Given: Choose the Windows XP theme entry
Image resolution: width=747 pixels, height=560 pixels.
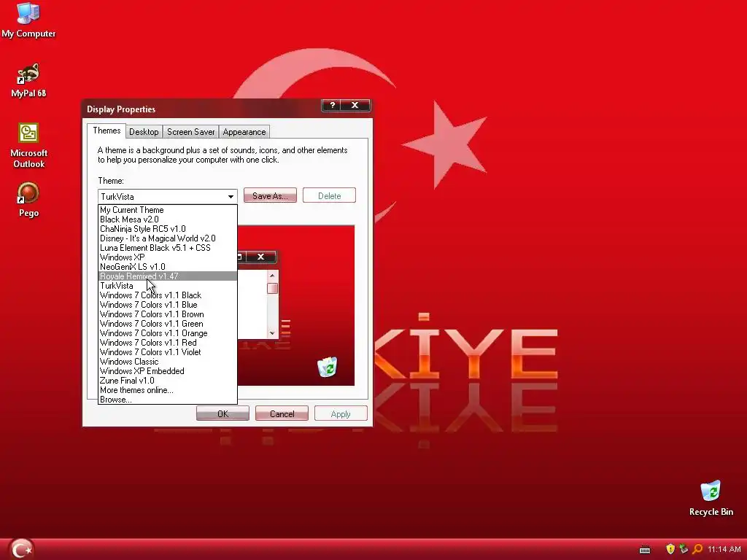Looking at the screenshot, I should [x=168, y=257].
